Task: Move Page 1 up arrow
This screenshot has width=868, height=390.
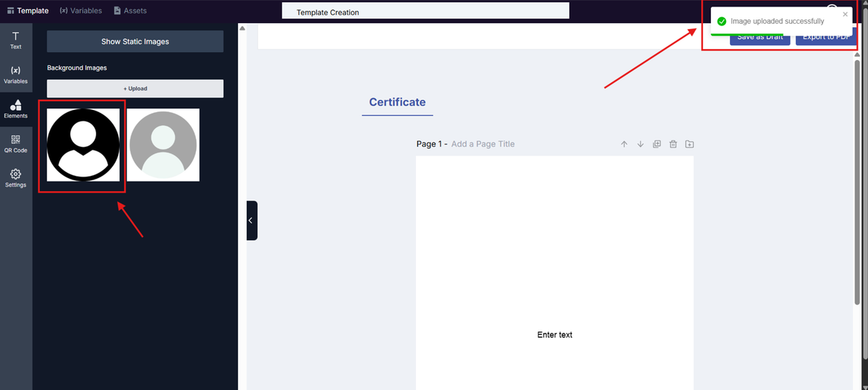Action: [624, 144]
